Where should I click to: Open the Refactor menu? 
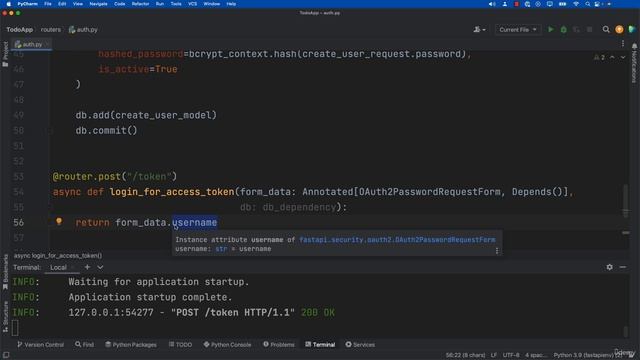140,4
